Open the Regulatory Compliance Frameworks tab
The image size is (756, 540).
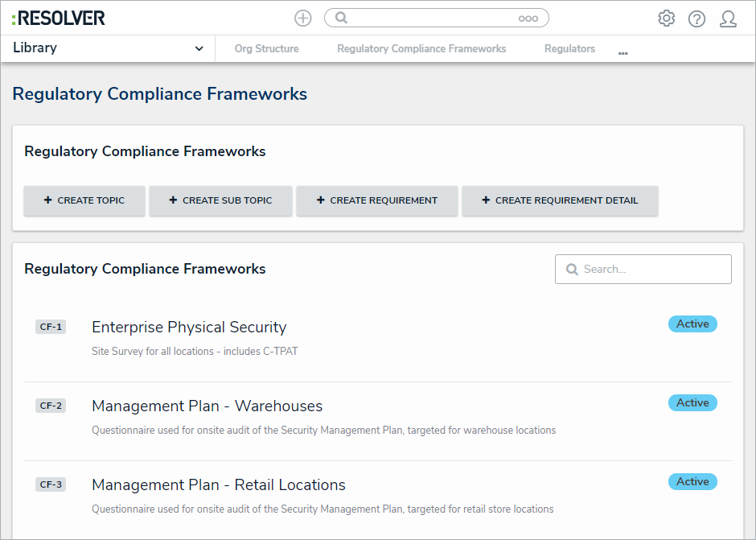click(x=421, y=49)
